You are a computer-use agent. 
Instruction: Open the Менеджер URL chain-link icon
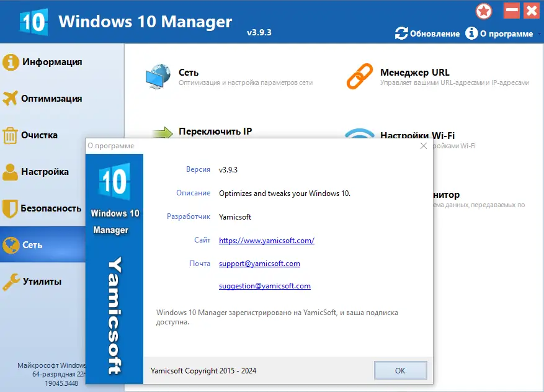pos(360,76)
